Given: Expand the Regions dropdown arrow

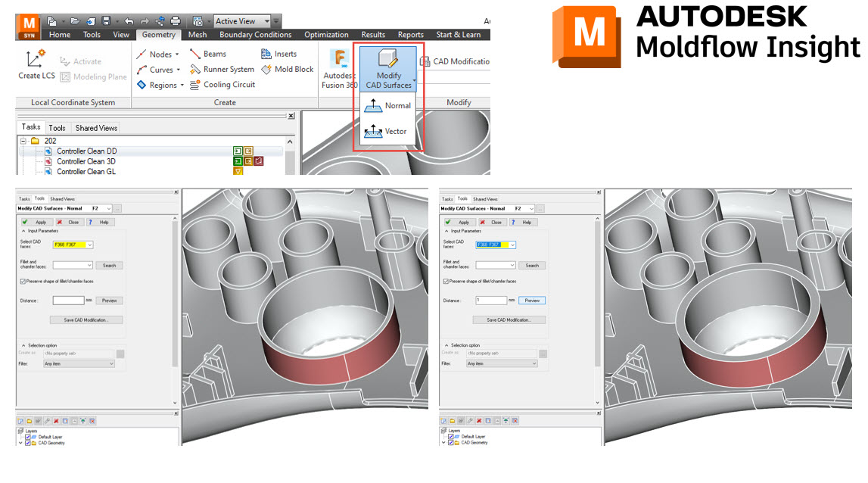Looking at the screenshot, I should [182, 86].
